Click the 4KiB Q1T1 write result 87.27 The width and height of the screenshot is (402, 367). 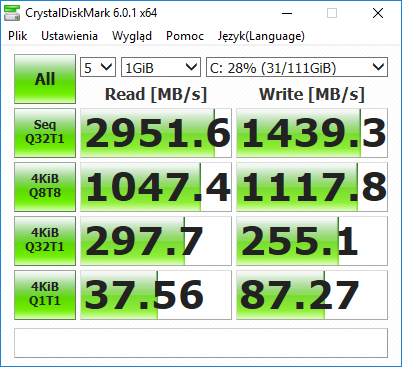point(312,295)
